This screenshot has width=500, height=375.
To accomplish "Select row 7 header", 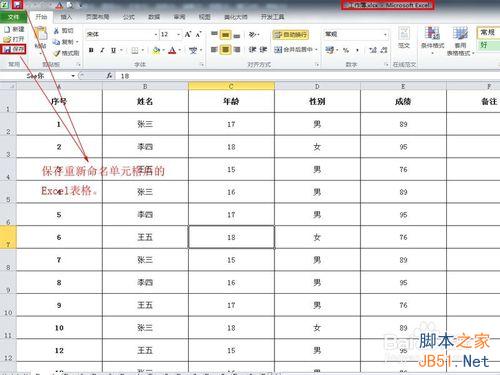I will 8,237.
